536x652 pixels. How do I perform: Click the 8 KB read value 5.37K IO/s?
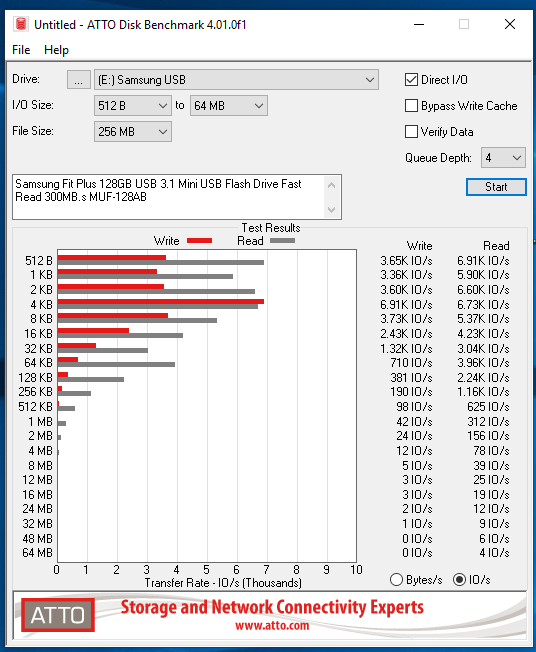pyautogui.click(x=483, y=319)
